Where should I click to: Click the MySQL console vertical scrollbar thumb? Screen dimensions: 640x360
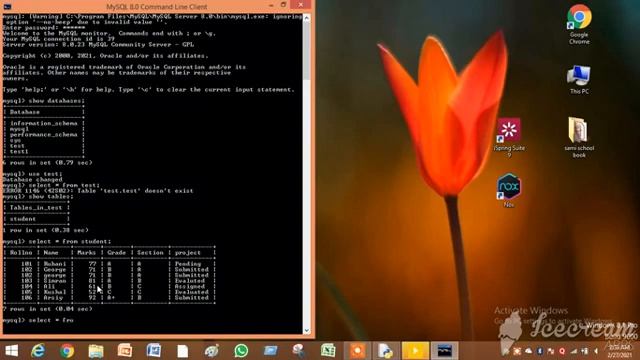tap(307, 51)
